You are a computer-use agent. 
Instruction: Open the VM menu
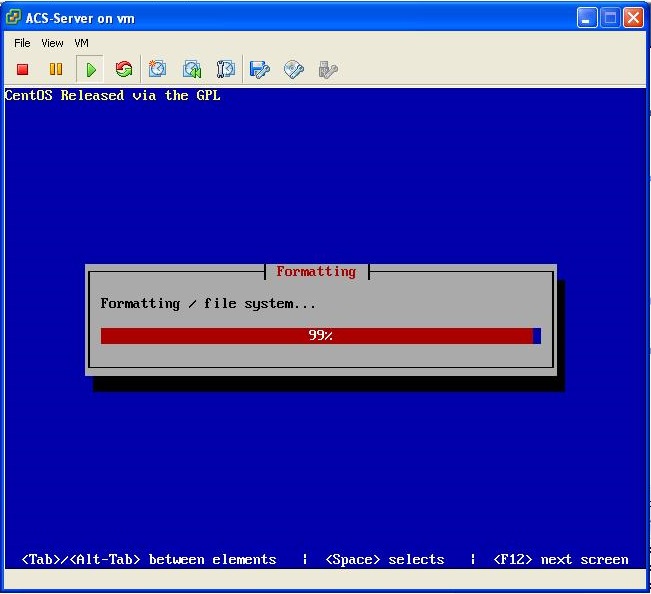coord(82,43)
